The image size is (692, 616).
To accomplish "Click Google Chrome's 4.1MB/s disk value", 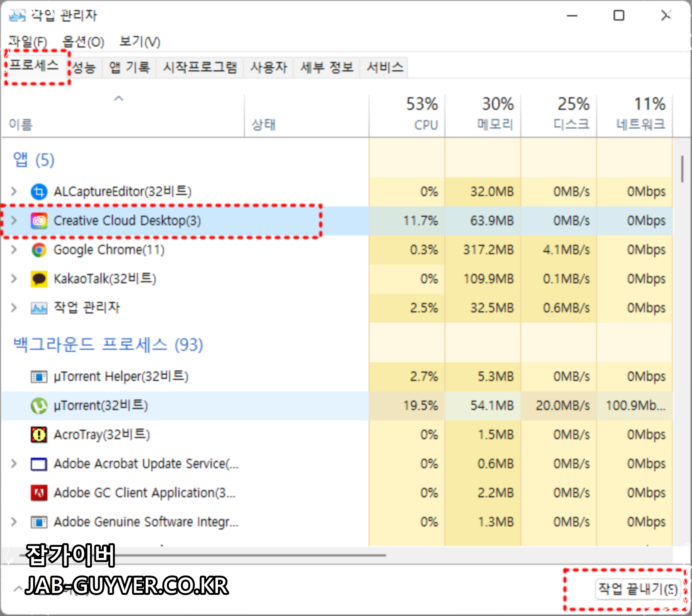I will tap(566, 250).
